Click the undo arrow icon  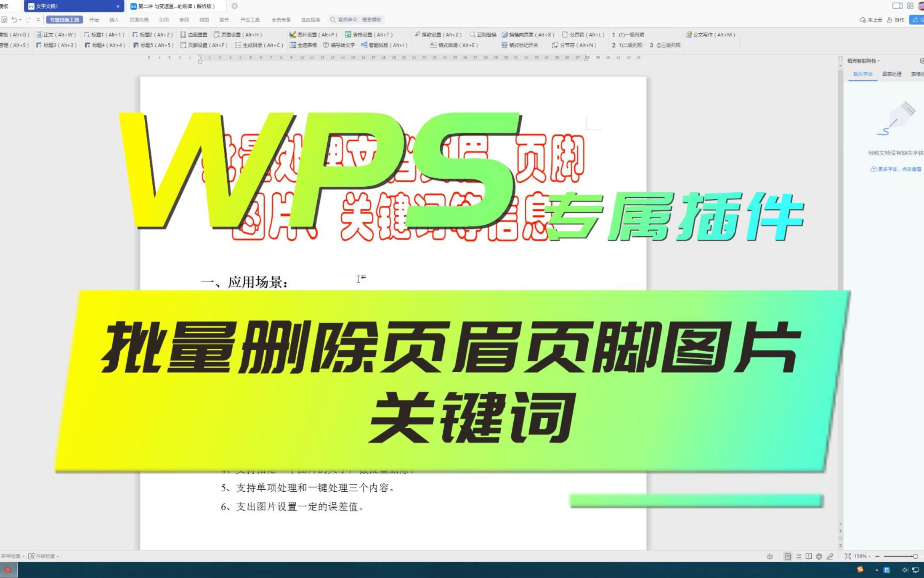pos(14,19)
